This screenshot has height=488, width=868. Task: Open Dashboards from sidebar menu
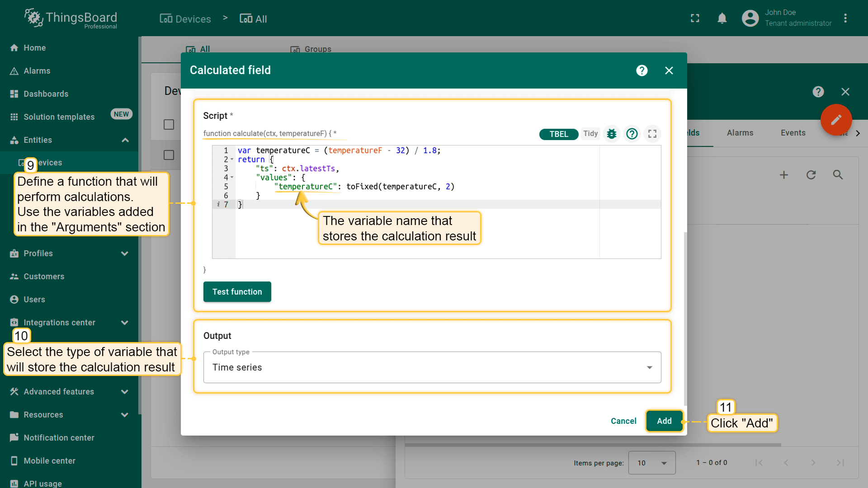click(x=46, y=94)
